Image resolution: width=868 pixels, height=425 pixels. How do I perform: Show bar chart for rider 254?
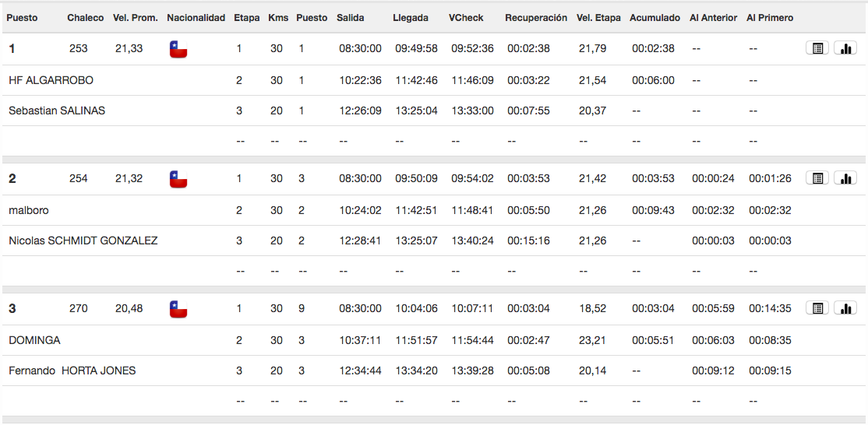pos(845,178)
